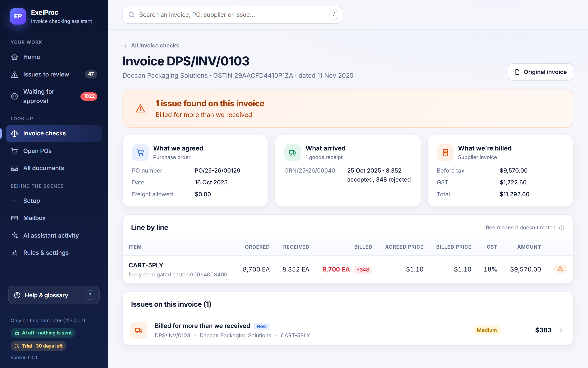This screenshot has height=368, width=588.
Task: Click the Billed column header
Action: 363,247
